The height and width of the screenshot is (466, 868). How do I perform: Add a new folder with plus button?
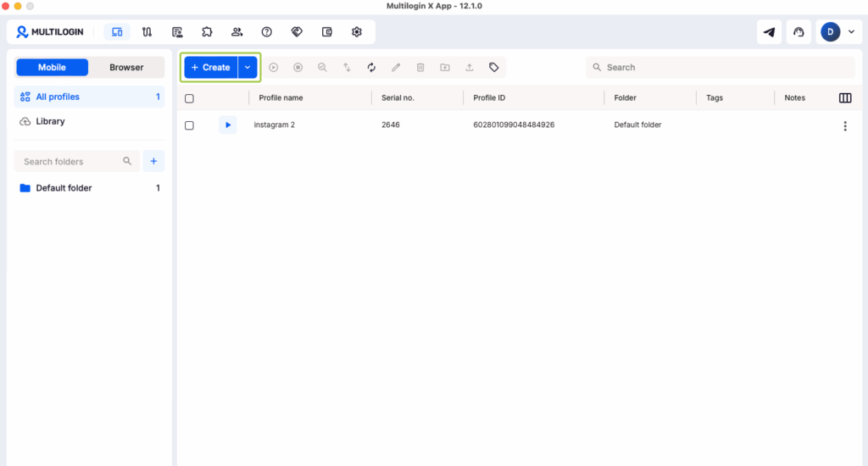click(153, 161)
